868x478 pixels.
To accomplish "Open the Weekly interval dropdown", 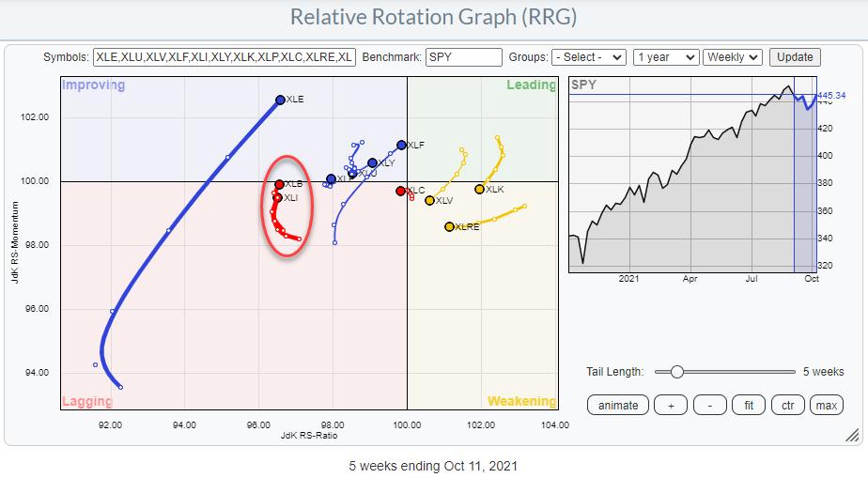I will (732, 57).
